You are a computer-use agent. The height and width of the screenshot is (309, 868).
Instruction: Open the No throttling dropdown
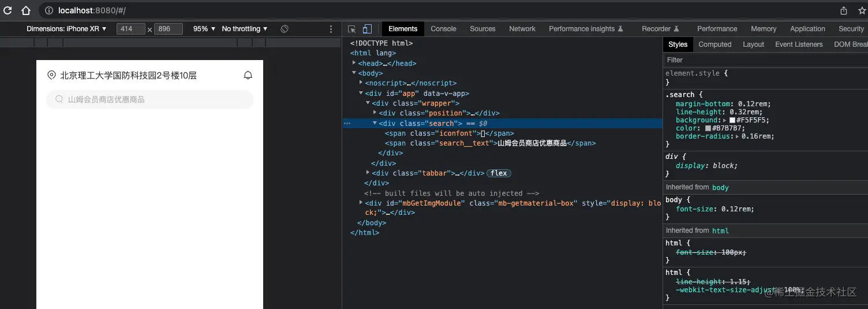245,29
